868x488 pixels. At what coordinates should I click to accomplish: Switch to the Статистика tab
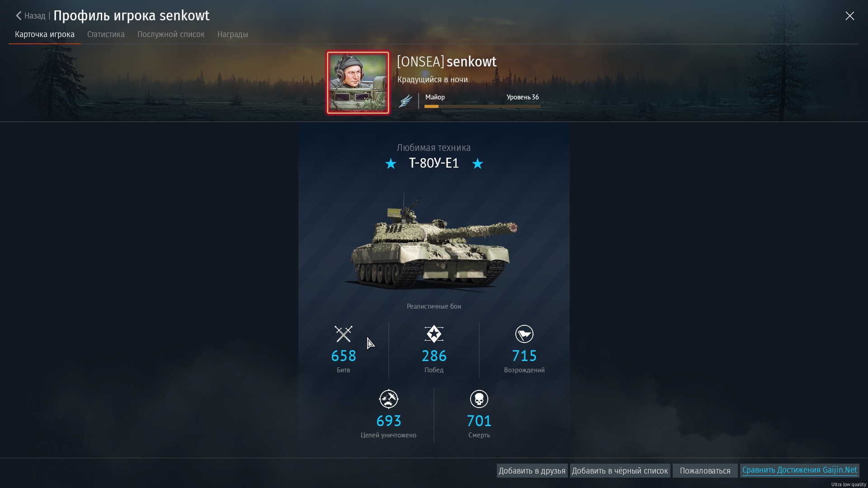106,34
